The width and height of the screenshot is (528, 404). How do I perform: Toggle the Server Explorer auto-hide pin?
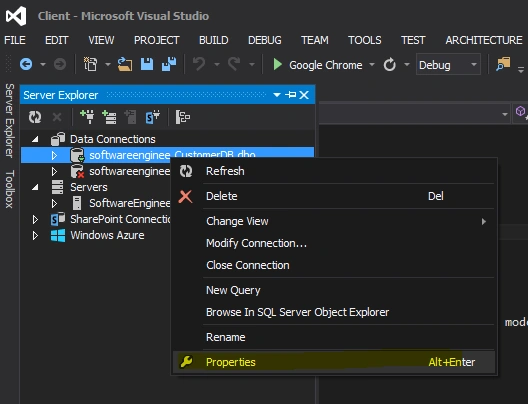tap(291, 95)
